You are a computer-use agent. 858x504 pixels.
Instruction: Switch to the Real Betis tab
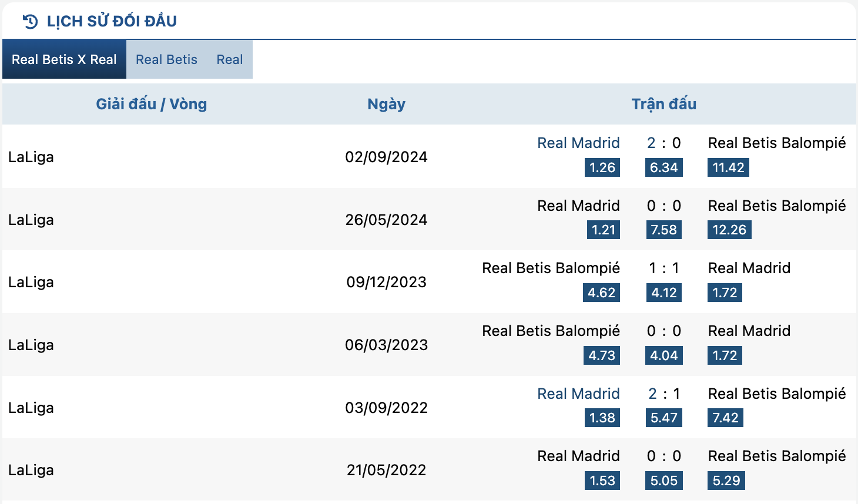166,59
